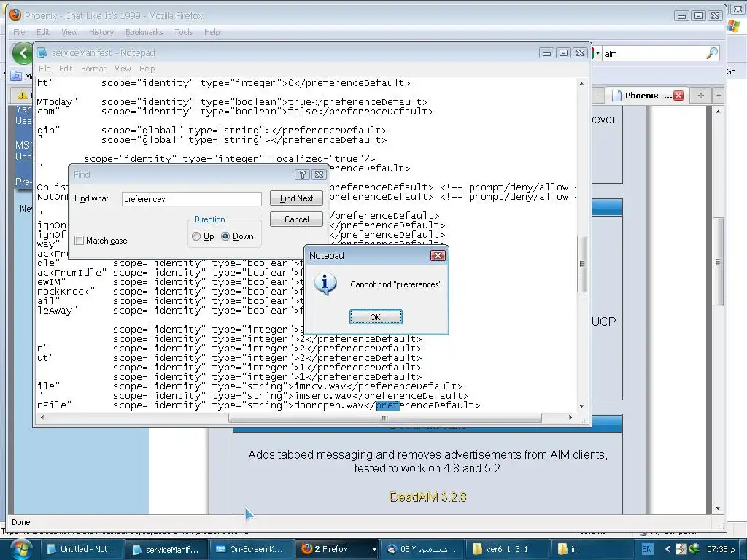Viewport: 747px width, 560px height.
Task: Click the Firefox logo in the title bar
Action: pos(15,15)
